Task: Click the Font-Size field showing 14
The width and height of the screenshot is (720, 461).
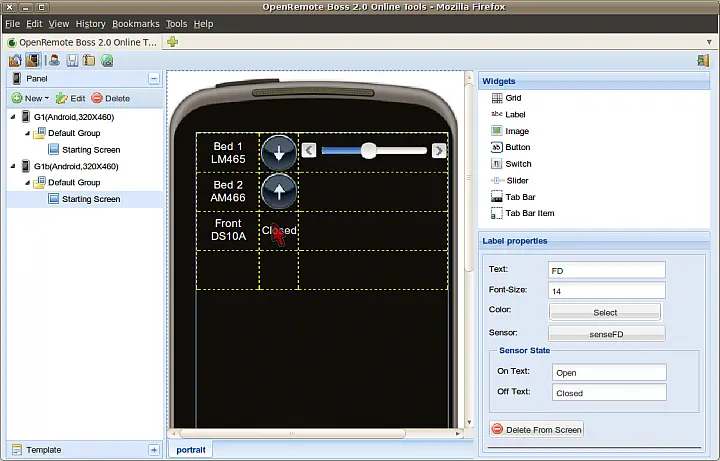Action: tap(607, 291)
